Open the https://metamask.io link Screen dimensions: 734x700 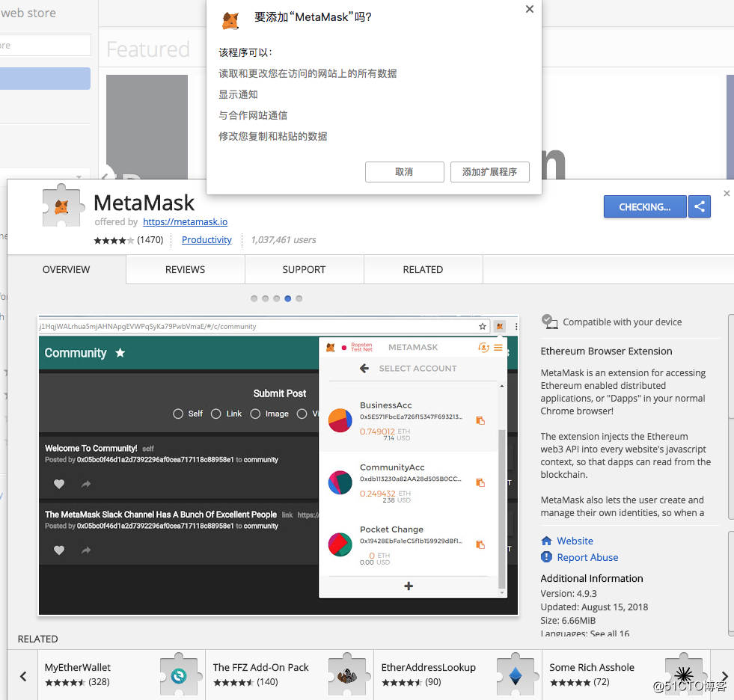tap(186, 222)
